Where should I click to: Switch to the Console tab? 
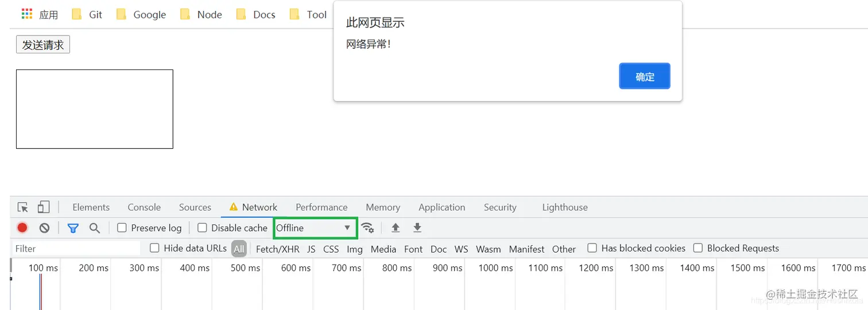144,207
